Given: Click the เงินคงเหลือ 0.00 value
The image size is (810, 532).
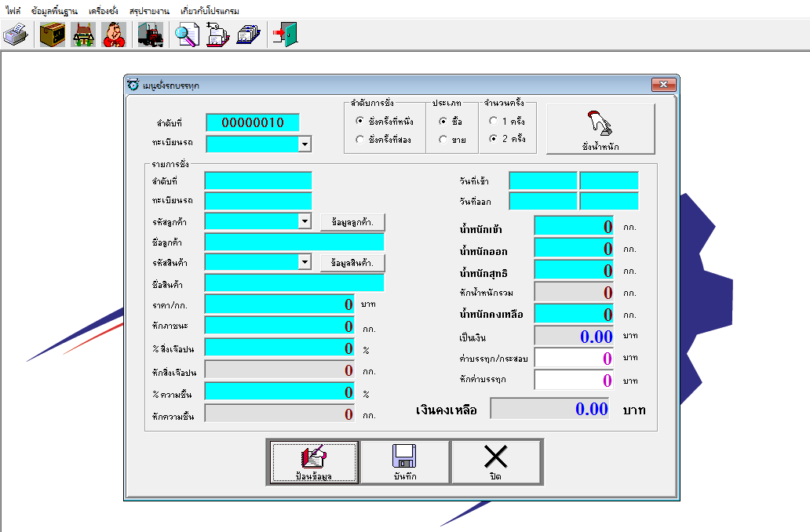Looking at the screenshot, I should click(x=549, y=409).
